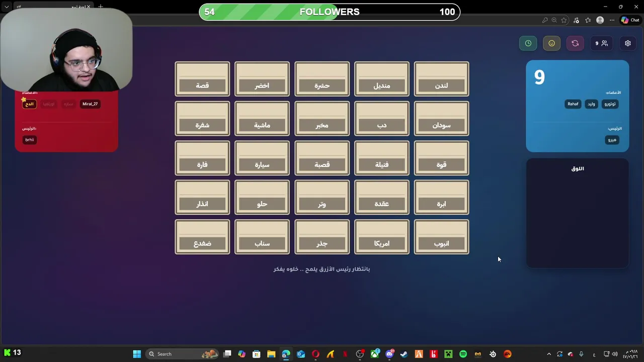Pick the مخبر card

tap(322, 119)
